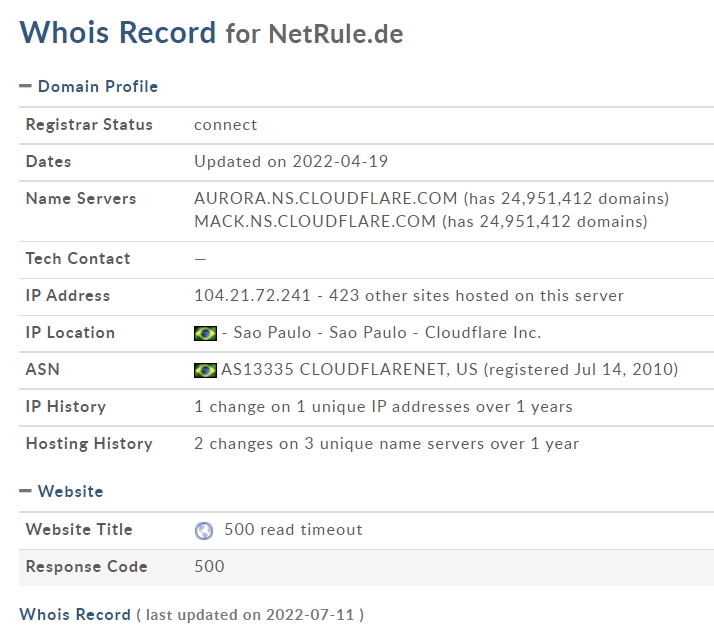This screenshot has height=631, width=714.
Task: Click the 104.21.72.241 IP address
Action: (x=252, y=296)
